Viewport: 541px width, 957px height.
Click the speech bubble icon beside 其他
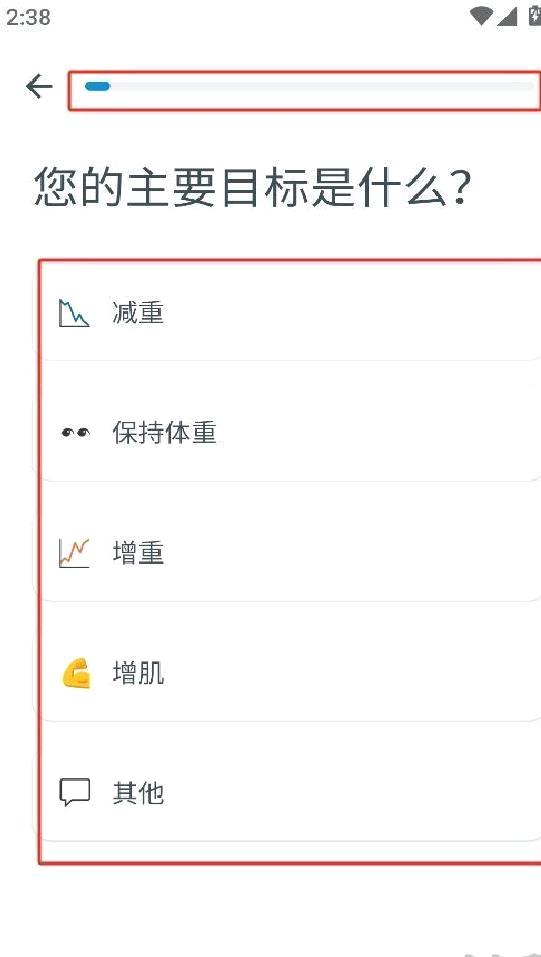click(74, 793)
